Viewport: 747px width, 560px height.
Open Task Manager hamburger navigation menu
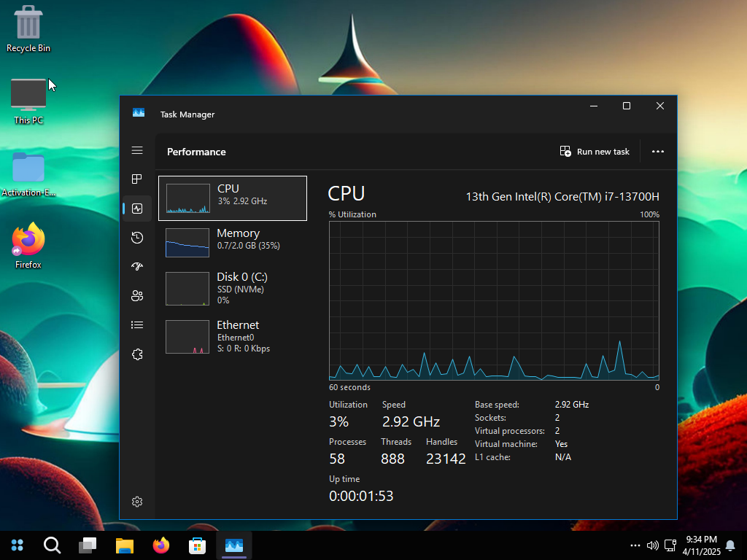pos(137,150)
